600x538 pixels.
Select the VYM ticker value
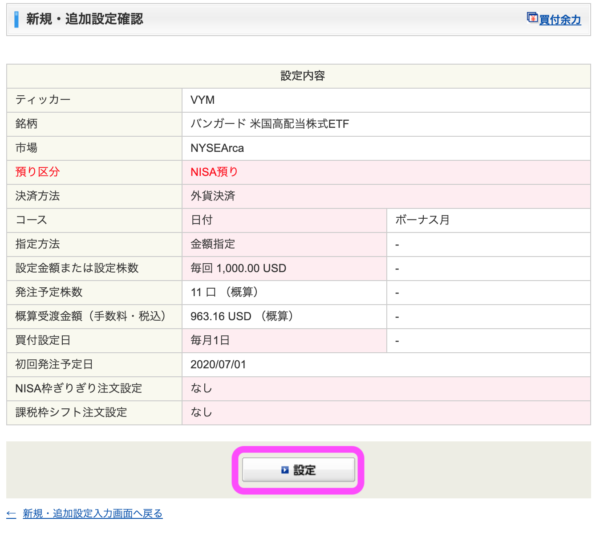tap(202, 100)
